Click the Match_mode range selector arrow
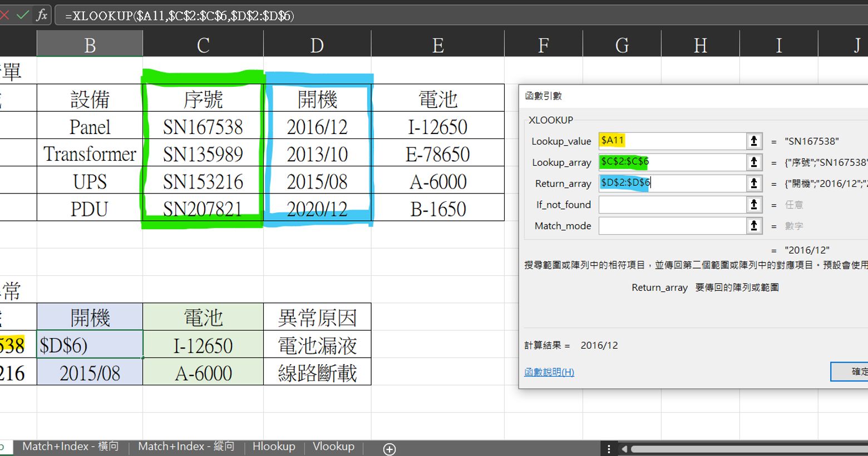 753,226
